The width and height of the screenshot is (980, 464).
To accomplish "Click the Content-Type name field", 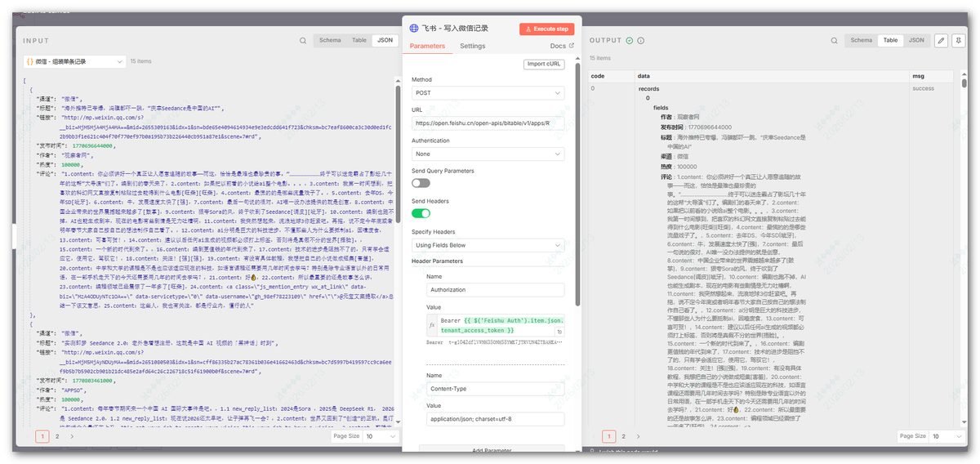I will (495, 389).
